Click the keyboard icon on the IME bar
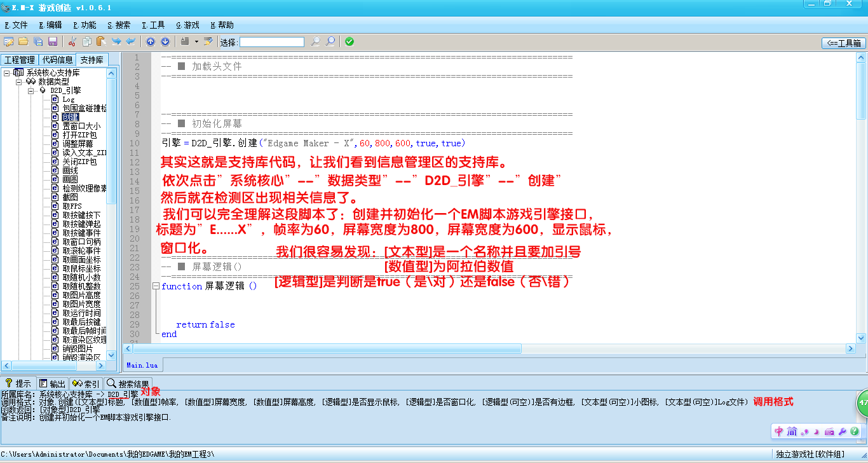868x463 pixels. (829, 432)
